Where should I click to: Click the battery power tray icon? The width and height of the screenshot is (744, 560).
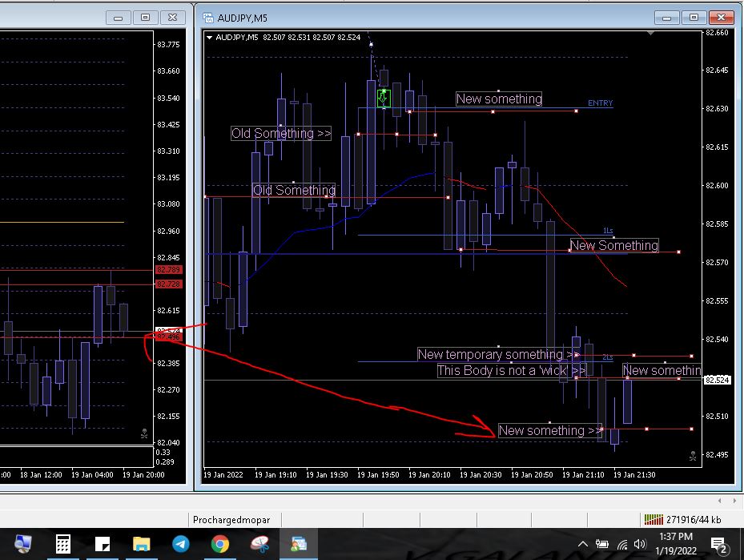click(x=602, y=544)
